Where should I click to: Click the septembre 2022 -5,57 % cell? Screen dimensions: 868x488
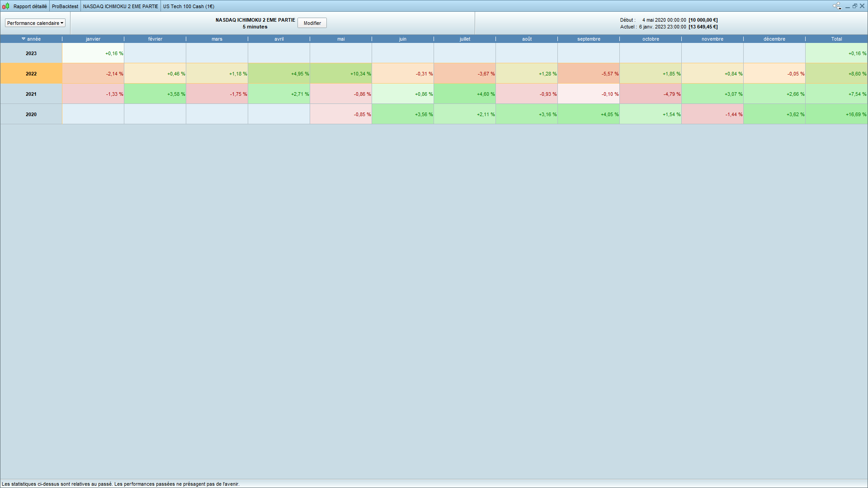(589, 74)
